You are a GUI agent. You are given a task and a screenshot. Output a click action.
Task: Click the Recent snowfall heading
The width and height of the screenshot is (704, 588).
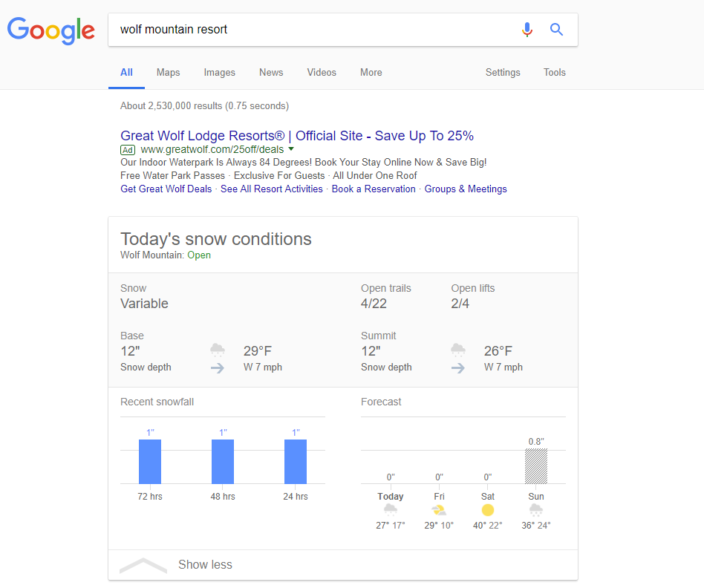pyautogui.click(x=157, y=402)
